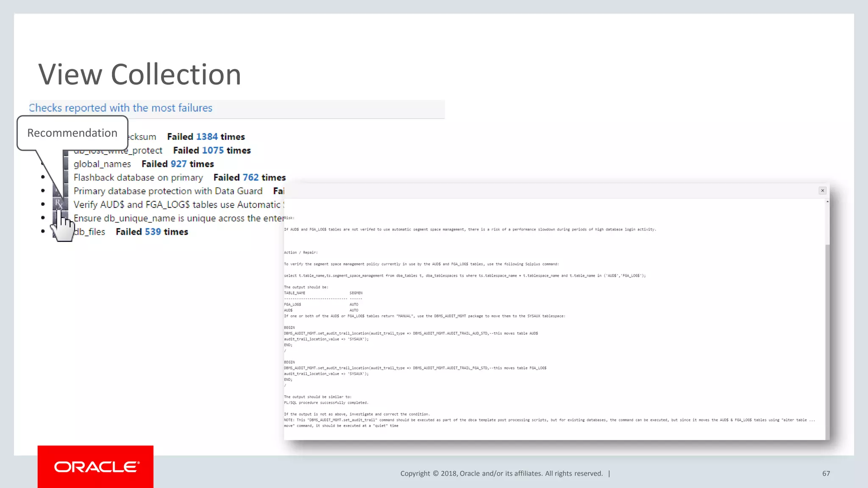Click 'The output should be:' line in popup
The width and height of the screenshot is (868, 488).
click(x=306, y=287)
